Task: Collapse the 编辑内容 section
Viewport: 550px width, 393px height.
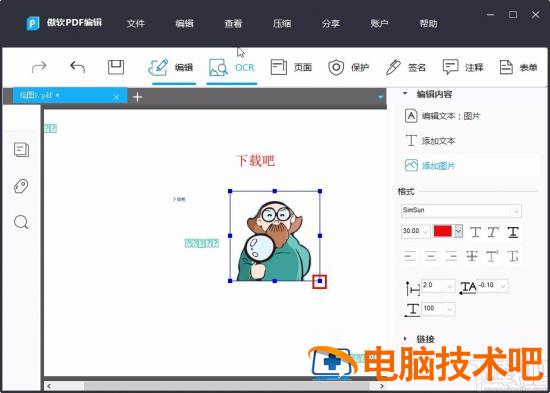Action: tap(405, 94)
